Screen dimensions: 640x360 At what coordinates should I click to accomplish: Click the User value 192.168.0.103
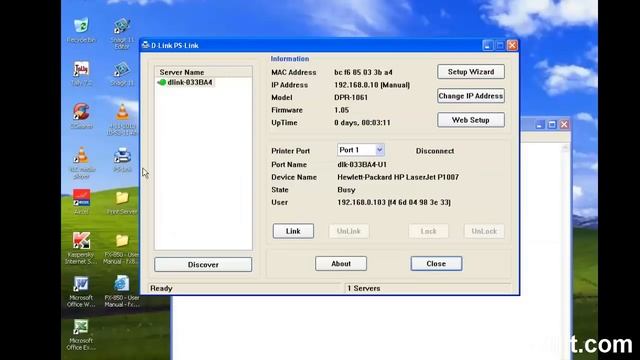click(x=394, y=202)
